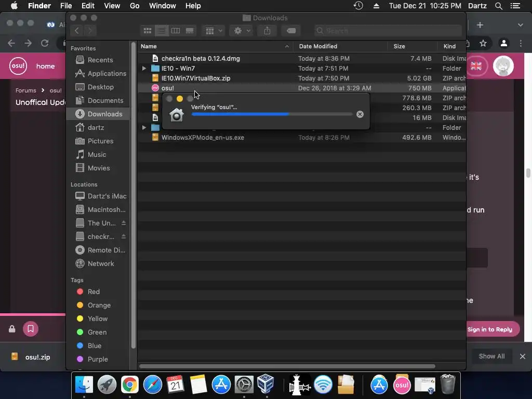532x399 pixels.
Task: Open Google Chrome from the Dock
Action: click(129, 385)
